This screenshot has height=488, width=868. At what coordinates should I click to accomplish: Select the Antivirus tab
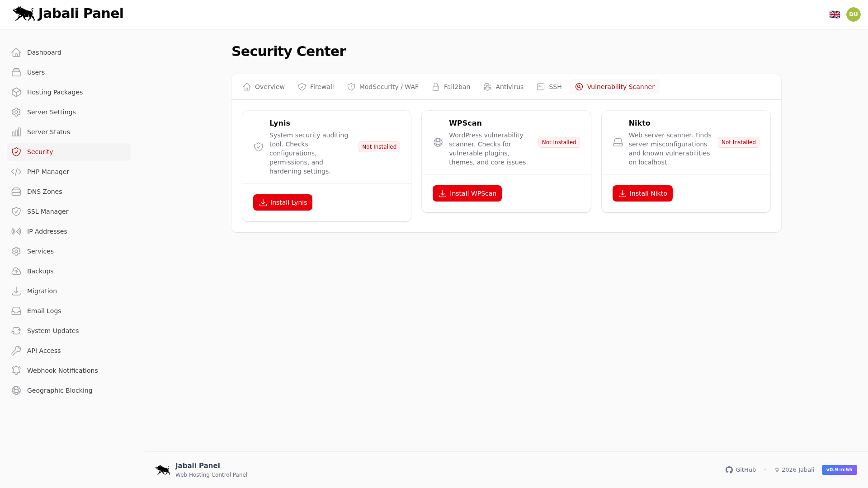click(x=504, y=87)
